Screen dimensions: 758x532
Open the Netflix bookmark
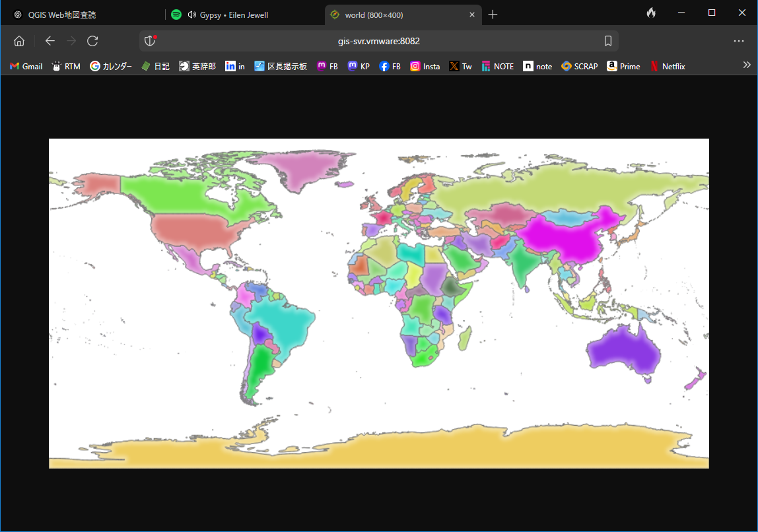tap(668, 66)
